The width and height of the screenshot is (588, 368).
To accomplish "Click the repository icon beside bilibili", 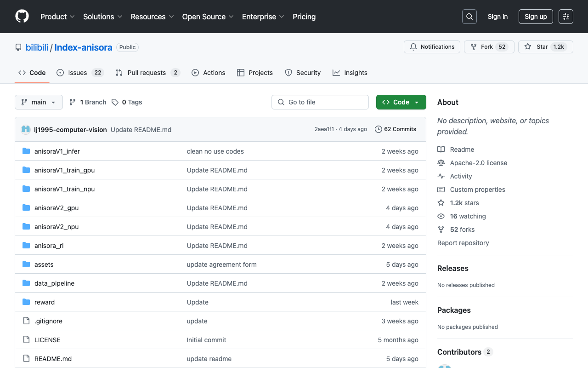I will click(18, 47).
